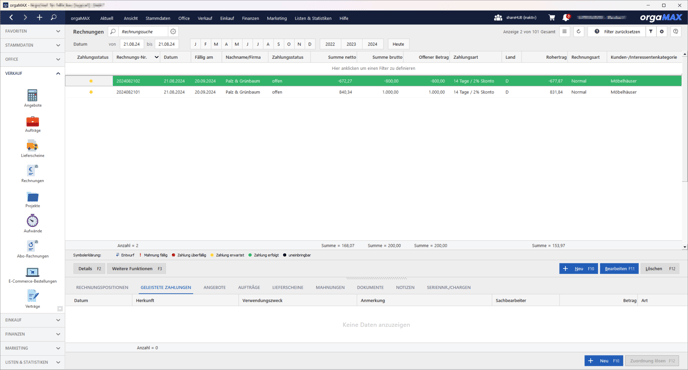This screenshot has height=370, width=688.
Task: Open Rechnungs-Nr. column dropdown arrow
Action: pyautogui.click(x=156, y=57)
